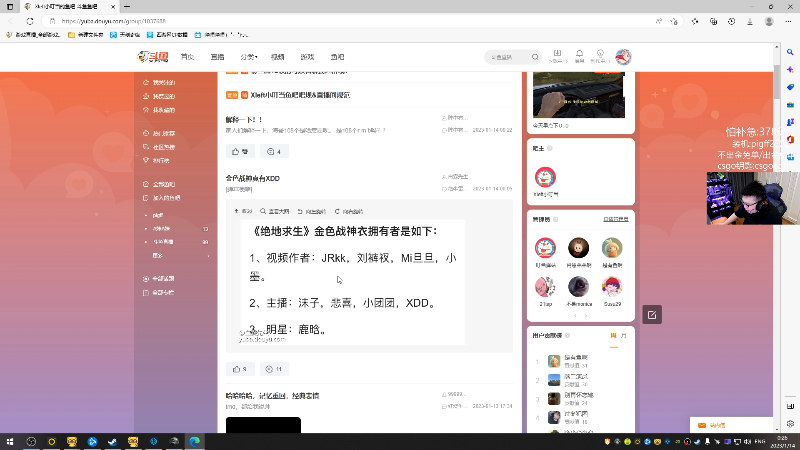Open sidebar item with clock icon
800x450 pixels.
(x=159, y=133)
